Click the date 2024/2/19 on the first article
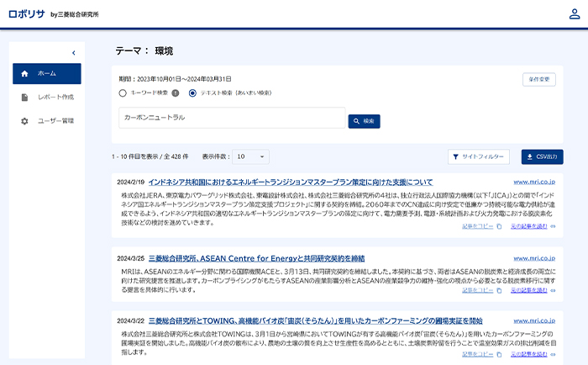 (130, 182)
